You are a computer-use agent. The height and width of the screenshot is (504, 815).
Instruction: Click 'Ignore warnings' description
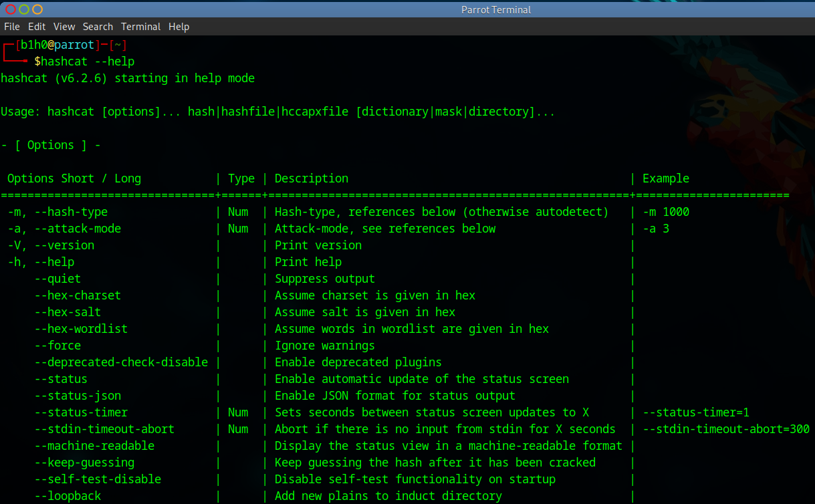tap(325, 346)
